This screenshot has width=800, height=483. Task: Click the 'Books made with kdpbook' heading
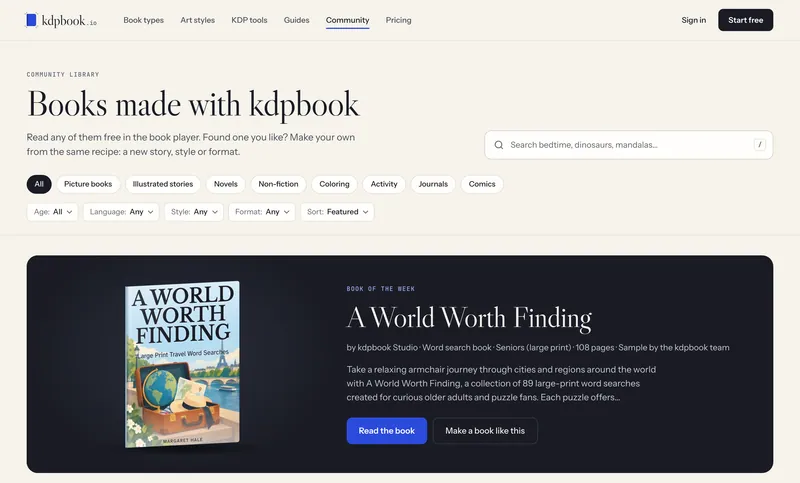pyautogui.click(x=193, y=105)
